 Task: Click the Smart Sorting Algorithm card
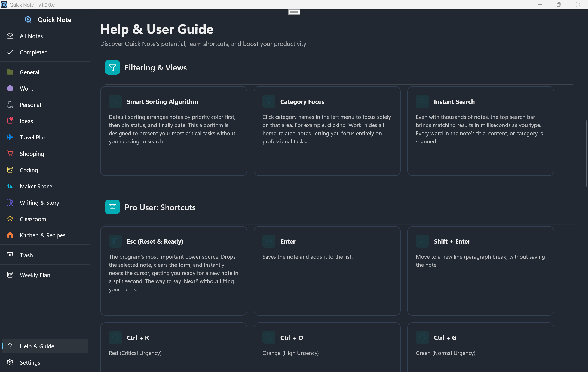pos(174,131)
